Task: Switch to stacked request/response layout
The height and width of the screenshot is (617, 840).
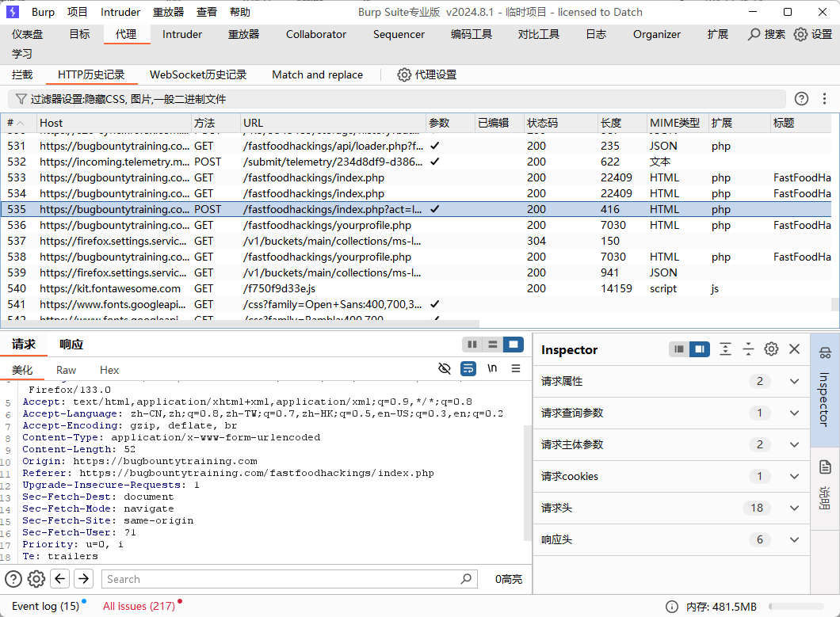Action: (493, 345)
